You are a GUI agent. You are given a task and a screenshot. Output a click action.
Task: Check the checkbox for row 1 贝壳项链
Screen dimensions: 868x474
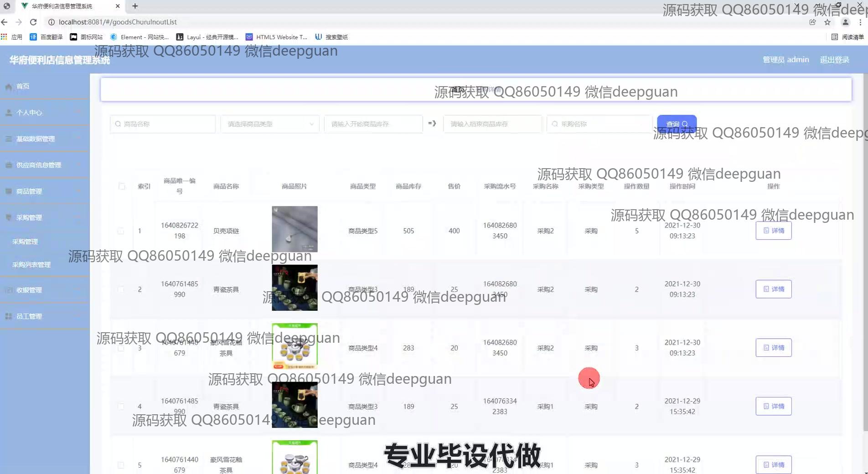point(121,231)
